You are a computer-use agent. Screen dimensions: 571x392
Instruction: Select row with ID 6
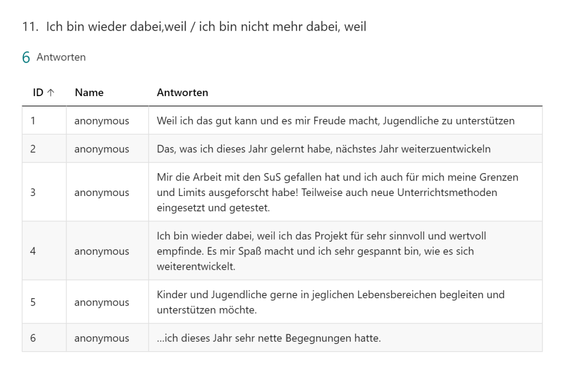tap(33, 338)
